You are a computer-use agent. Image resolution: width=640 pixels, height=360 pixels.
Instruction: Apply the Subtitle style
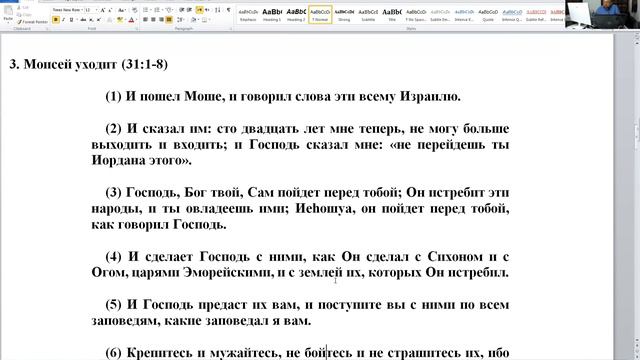coord(368,14)
